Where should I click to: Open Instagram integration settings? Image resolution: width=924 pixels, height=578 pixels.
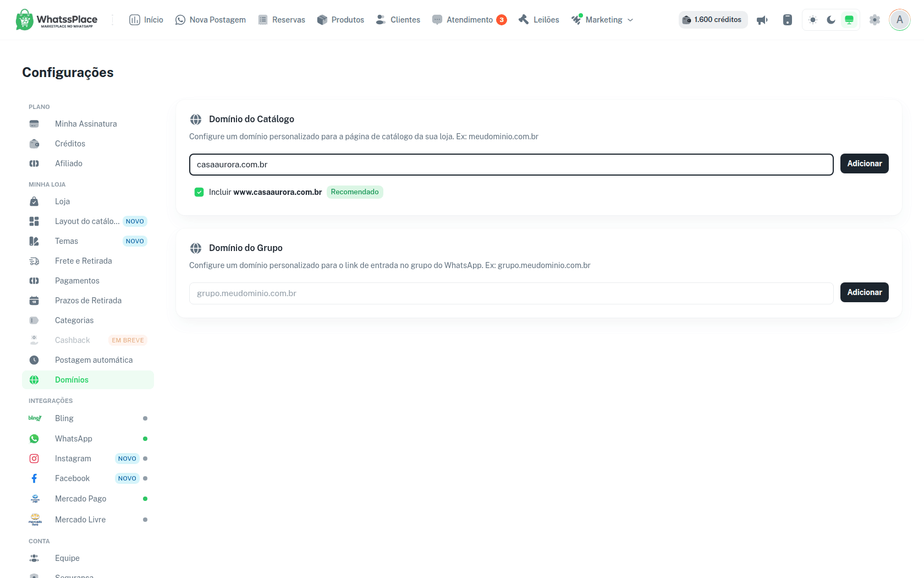pos(88,459)
